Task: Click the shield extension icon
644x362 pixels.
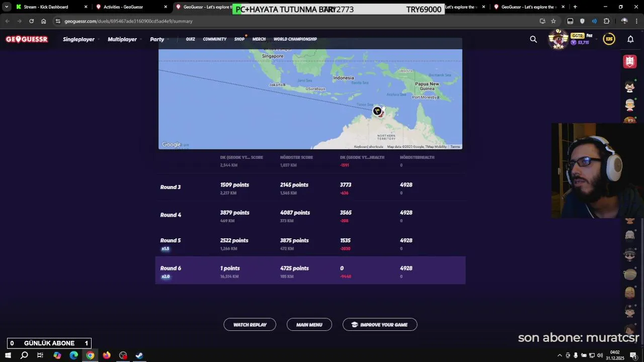Action: (x=582, y=21)
